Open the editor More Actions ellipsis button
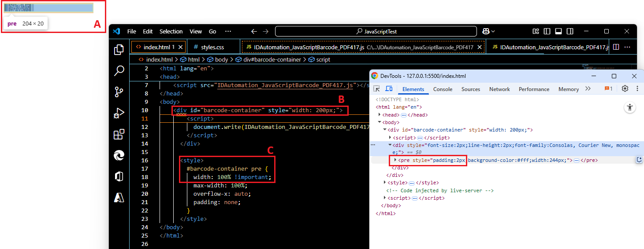Viewport: 644px width, 249px height. 627,47
